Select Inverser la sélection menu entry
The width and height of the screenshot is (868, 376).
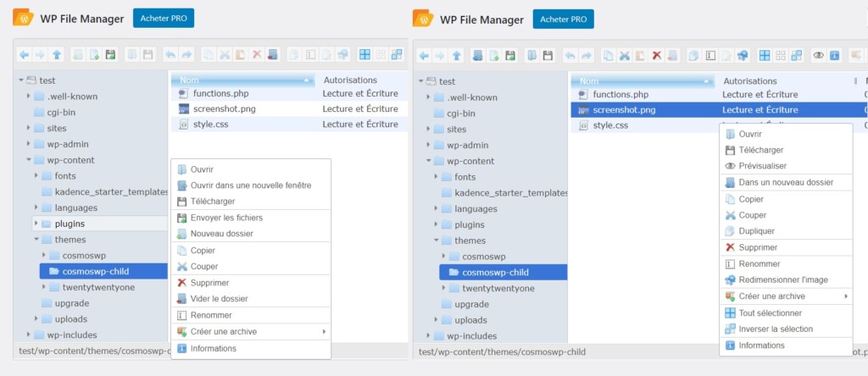[x=786, y=329]
